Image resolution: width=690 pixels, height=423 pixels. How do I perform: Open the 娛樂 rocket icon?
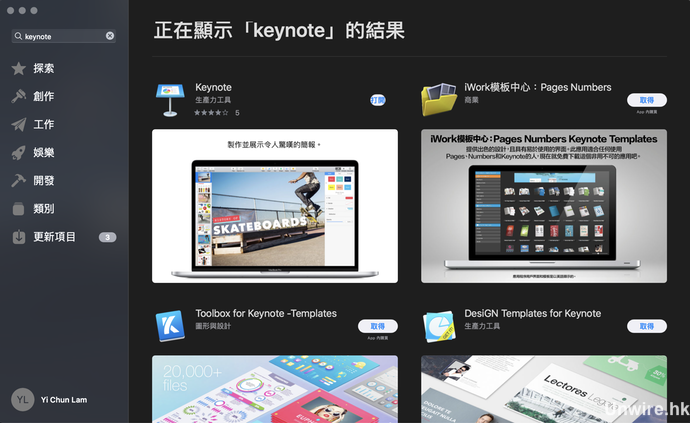(18, 153)
